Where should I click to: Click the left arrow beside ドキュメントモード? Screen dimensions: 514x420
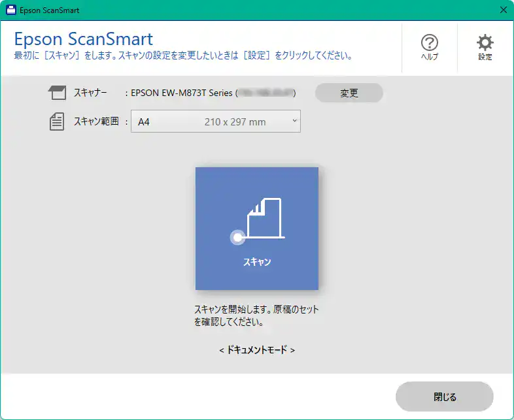click(222, 350)
